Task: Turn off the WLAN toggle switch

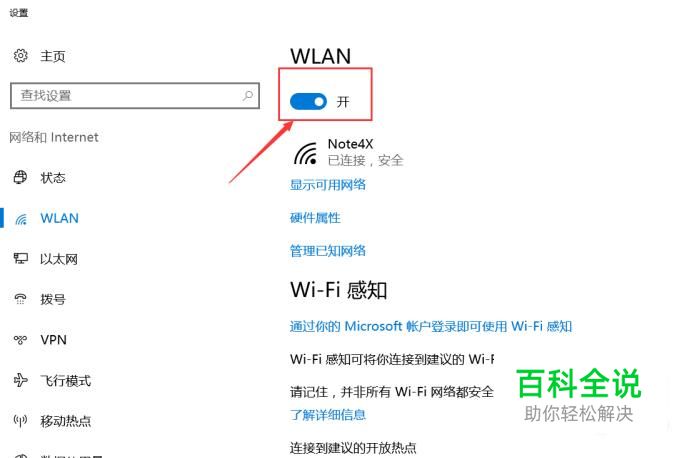Action: coord(308,102)
